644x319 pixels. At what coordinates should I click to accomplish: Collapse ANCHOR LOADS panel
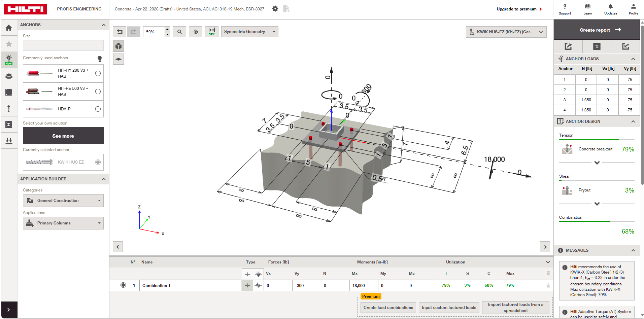(633, 59)
